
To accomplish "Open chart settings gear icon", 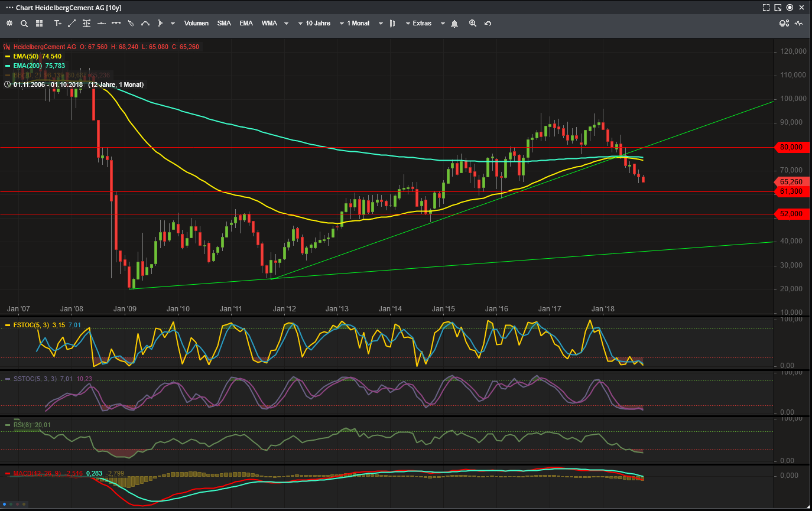I will (9, 23).
